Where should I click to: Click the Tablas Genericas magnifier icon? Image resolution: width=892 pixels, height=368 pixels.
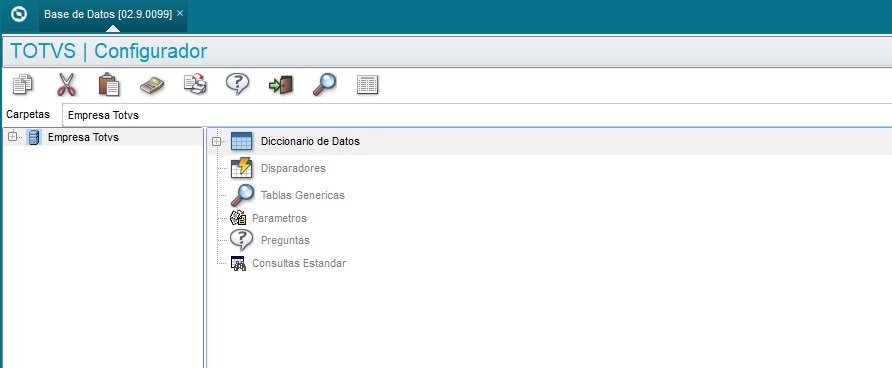(x=242, y=195)
